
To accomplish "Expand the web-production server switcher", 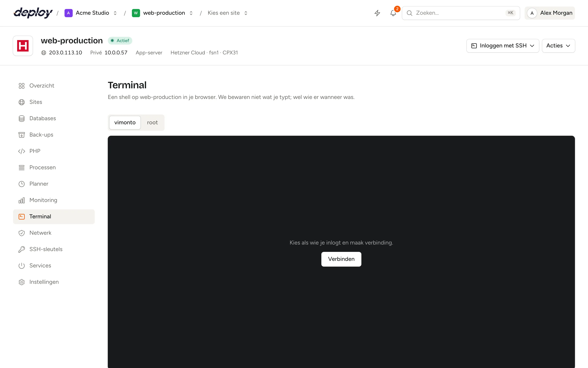I will coord(191,13).
